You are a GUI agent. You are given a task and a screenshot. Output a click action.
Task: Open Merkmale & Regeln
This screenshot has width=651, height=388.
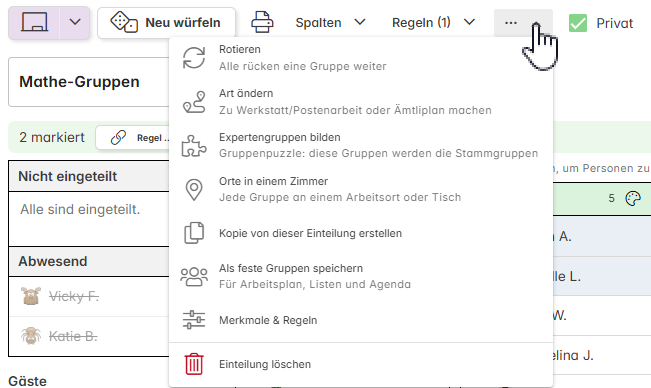pyautogui.click(x=361, y=320)
